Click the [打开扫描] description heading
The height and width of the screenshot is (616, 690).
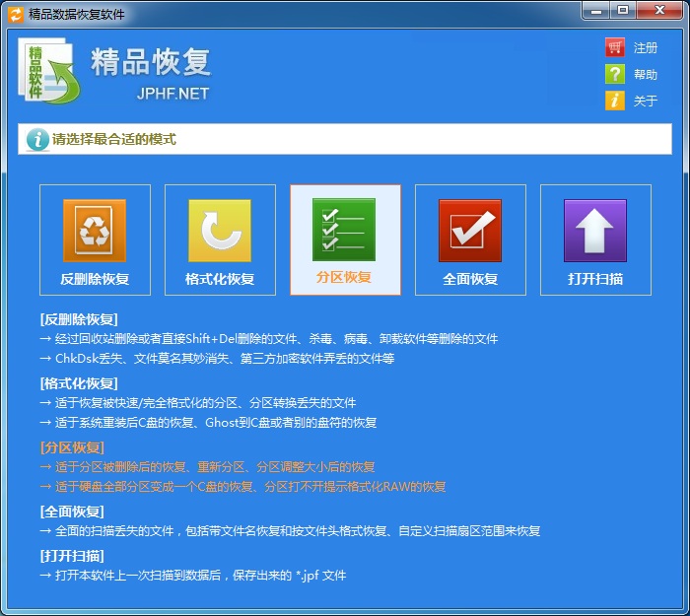[x=72, y=556]
